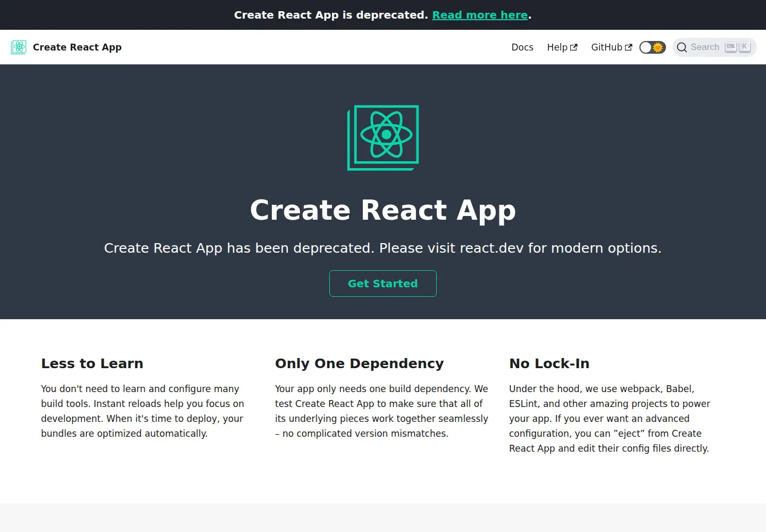Click the CTRL key hint in search

(731, 47)
